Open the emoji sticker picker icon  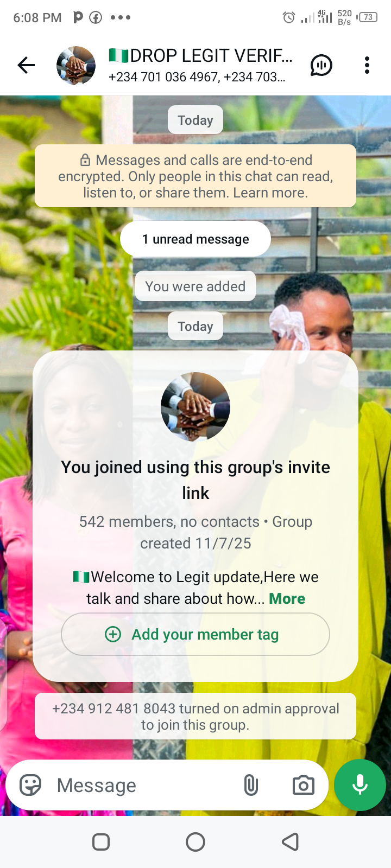click(x=30, y=785)
